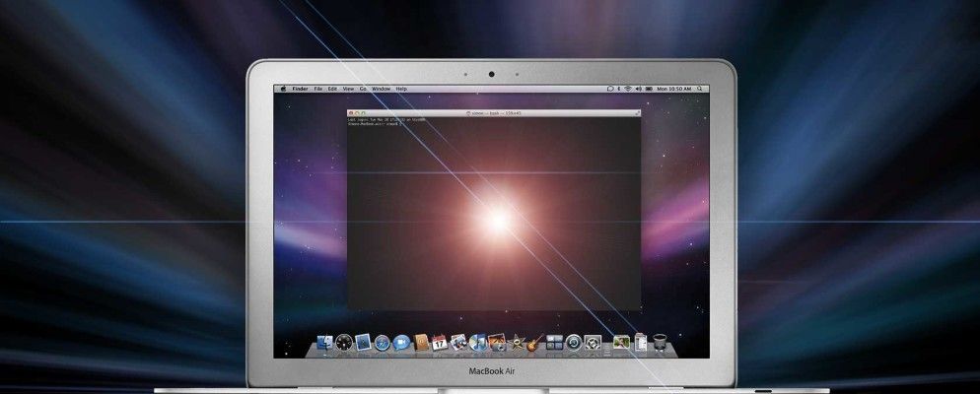
Task: Open the Apple menu
Action: click(283, 89)
